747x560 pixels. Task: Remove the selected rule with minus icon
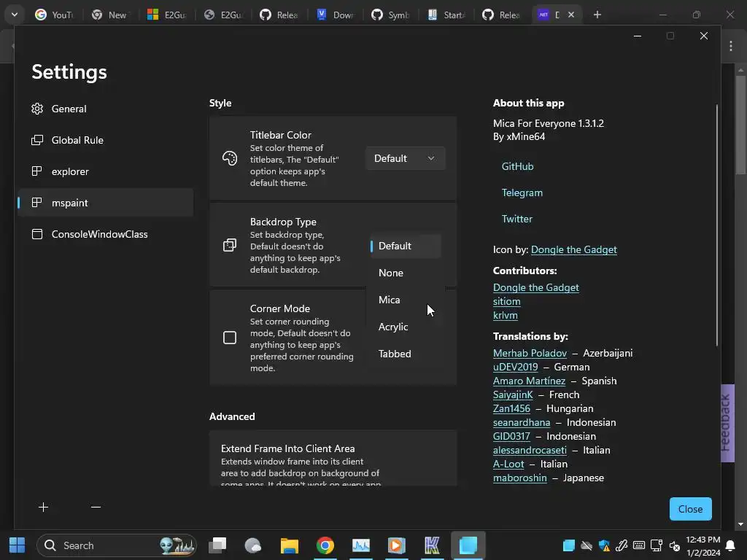[x=96, y=507]
